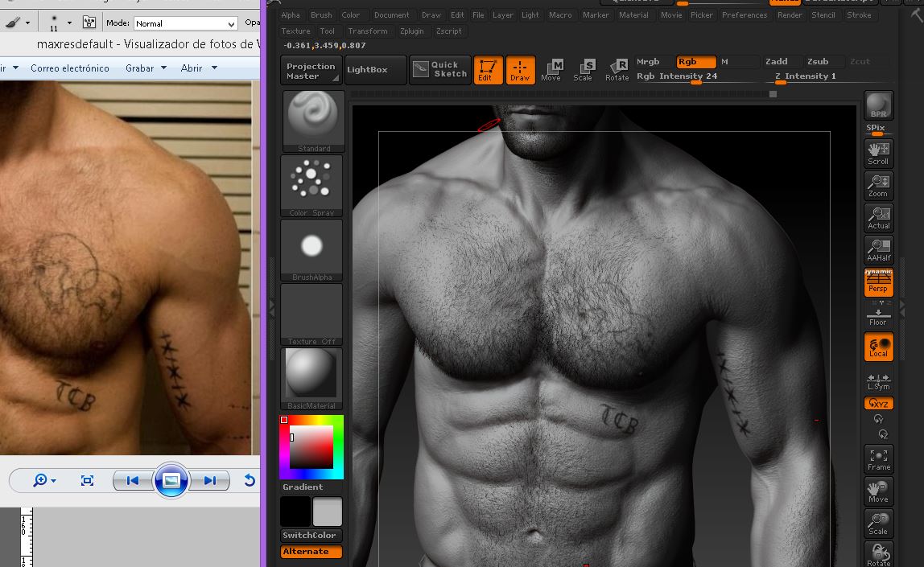The height and width of the screenshot is (567, 924).
Task: Click the Actual size icon
Action: (x=879, y=218)
